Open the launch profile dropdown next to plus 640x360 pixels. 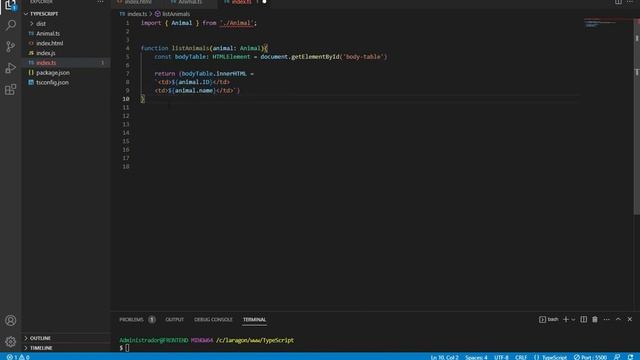pos(573,320)
